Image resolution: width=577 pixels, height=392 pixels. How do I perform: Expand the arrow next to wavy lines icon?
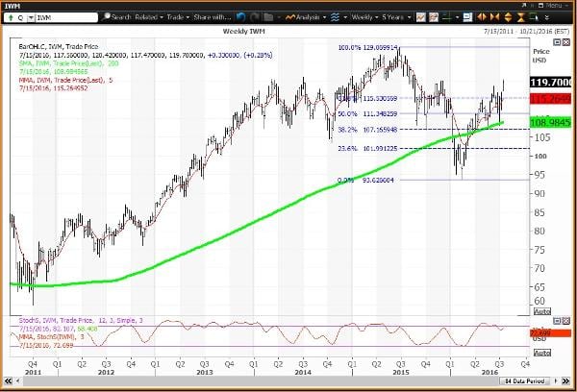(345, 17)
